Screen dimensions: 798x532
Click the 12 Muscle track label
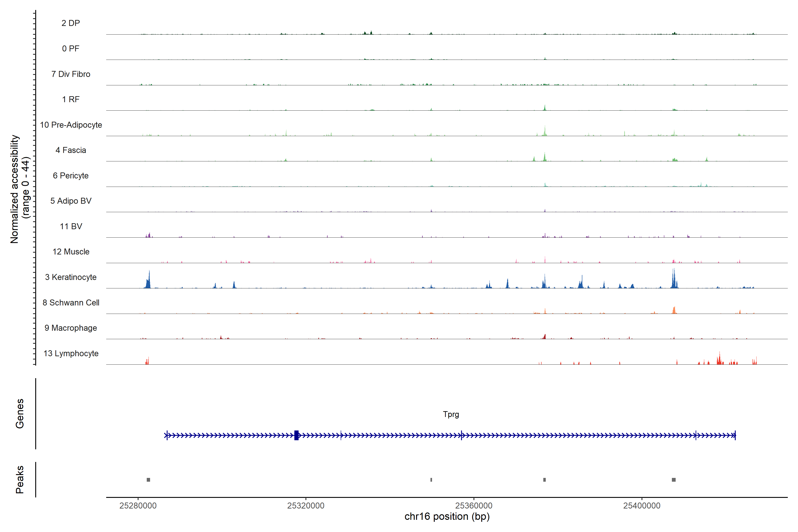(x=70, y=252)
